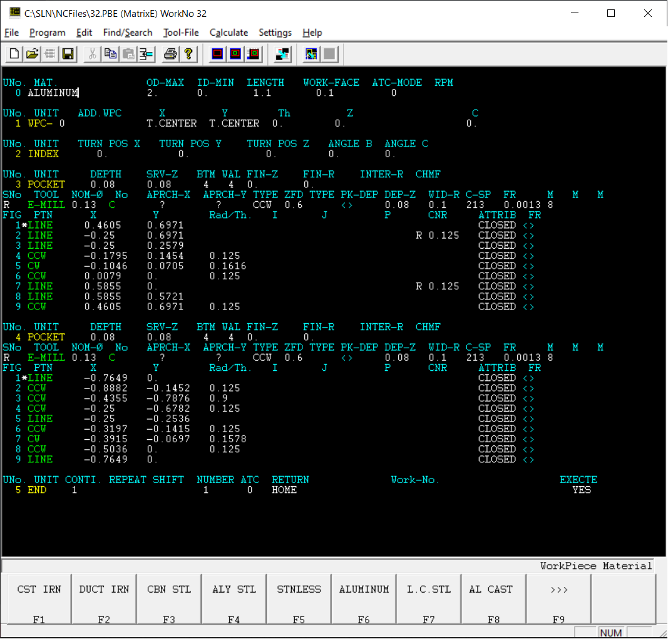Select the INDEX unit in UNo. 2

43,154
